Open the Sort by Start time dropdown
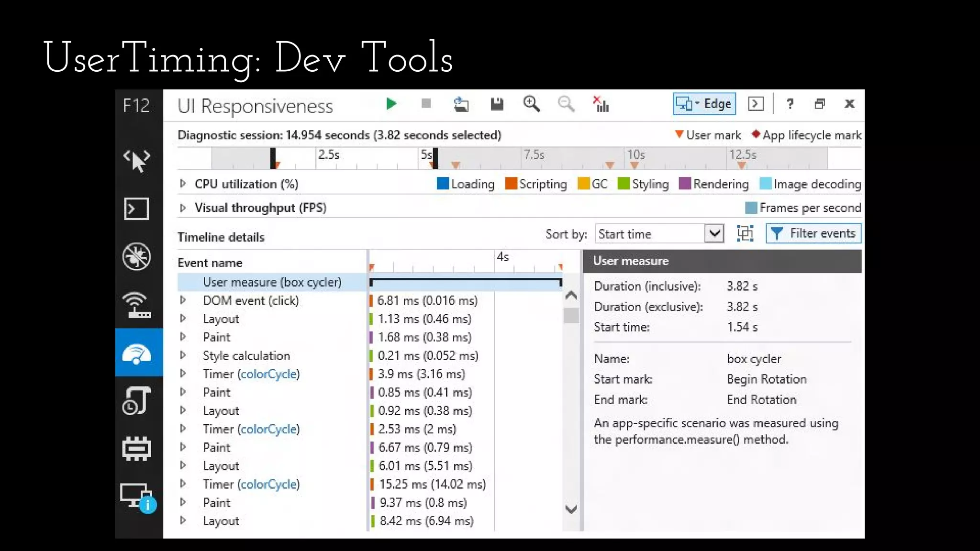Image resolution: width=980 pixels, height=551 pixels. [x=660, y=234]
